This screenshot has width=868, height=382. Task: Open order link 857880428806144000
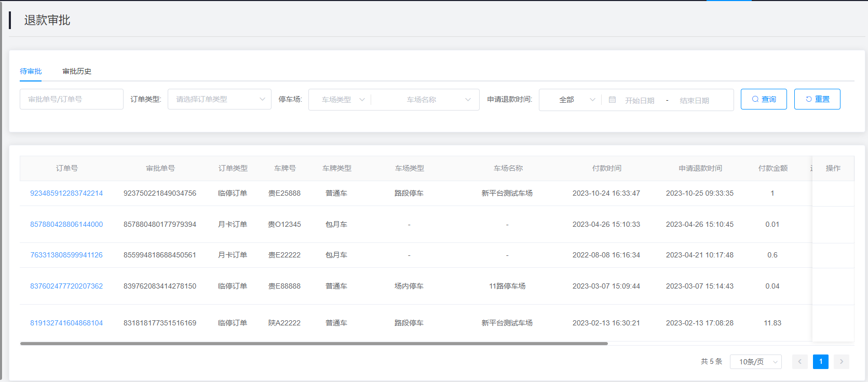(x=66, y=224)
